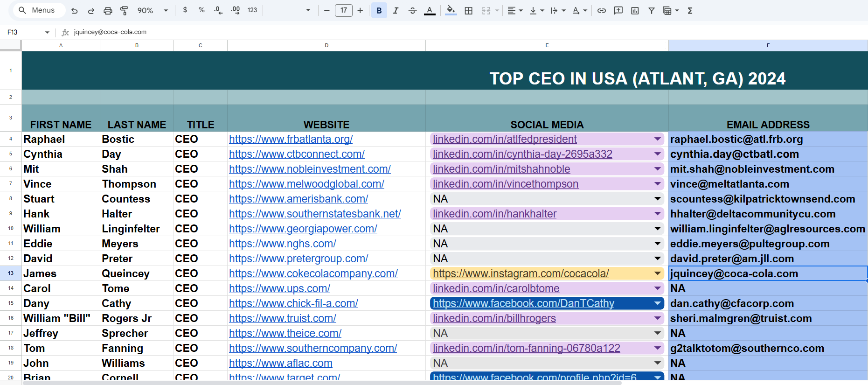868x385 pixels.
Task: Open the linkedin.com/in/hankhalter link
Action: coord(494,214)
